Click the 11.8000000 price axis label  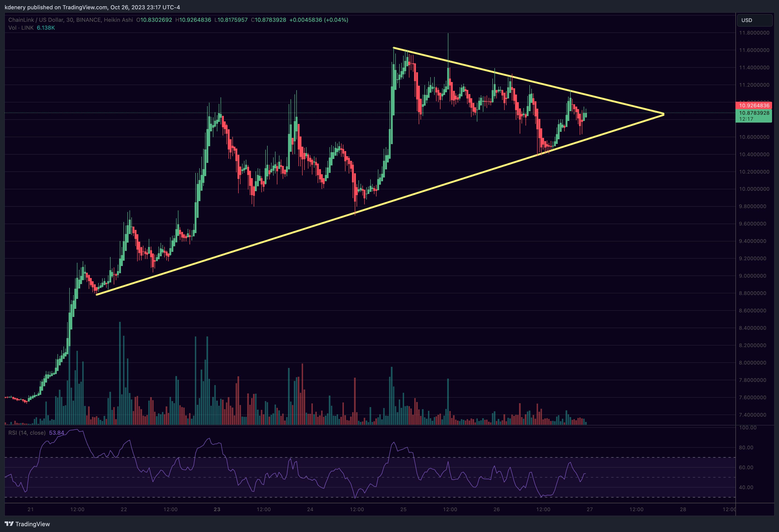tap(754, 33)
